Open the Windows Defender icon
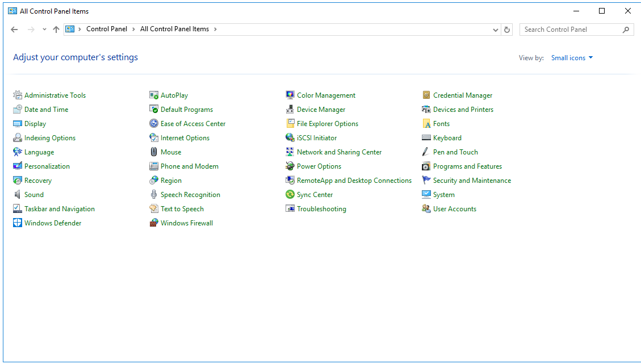The image size is (641, 364). 18,223
